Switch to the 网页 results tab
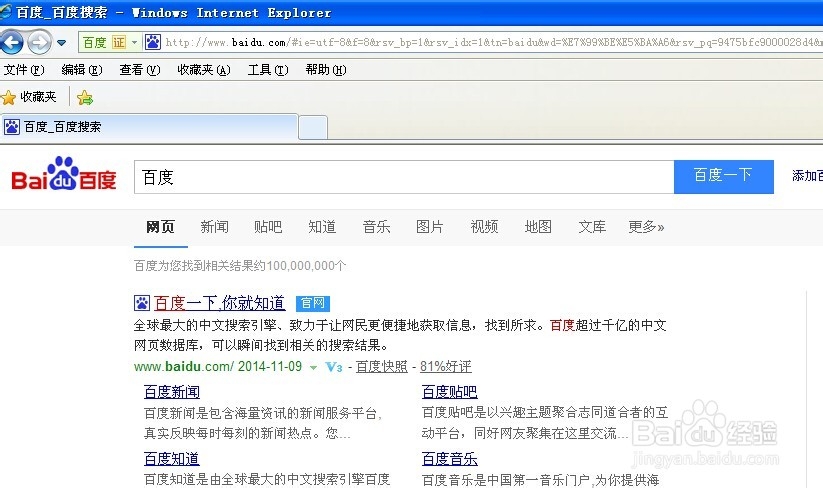 (161, 227)
